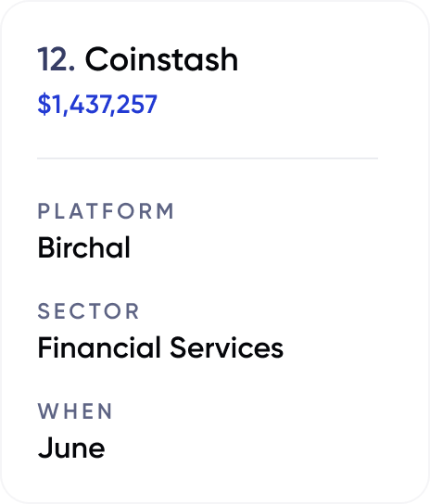Click the Coinstash company title
430x504 pixels.
(x=161, y=59)
